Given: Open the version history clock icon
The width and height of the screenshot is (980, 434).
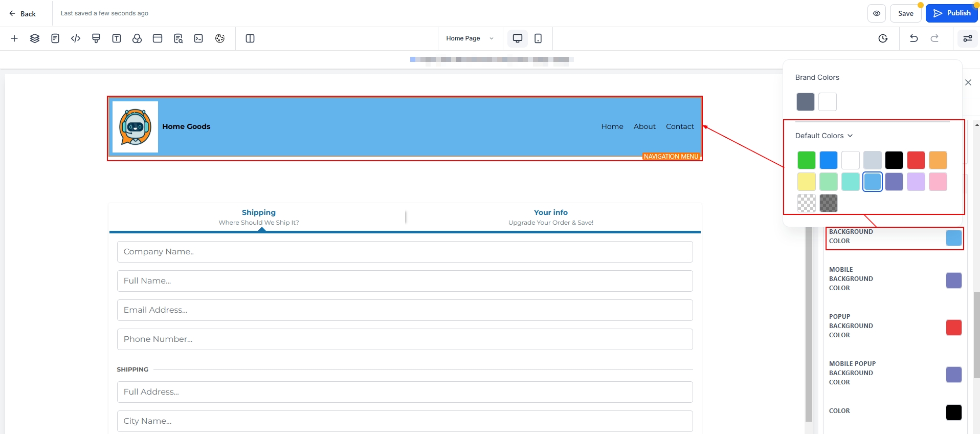Looking at the screenshot, I should pos(883,38).
